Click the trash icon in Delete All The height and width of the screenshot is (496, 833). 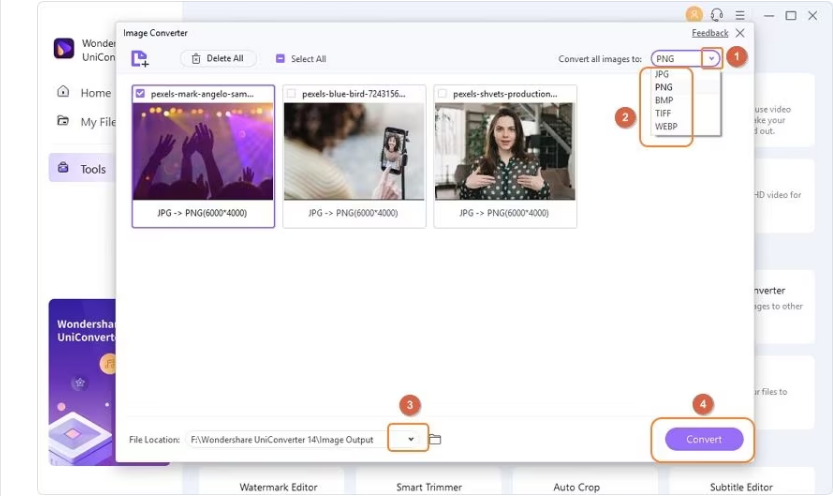tap(196, 58)
